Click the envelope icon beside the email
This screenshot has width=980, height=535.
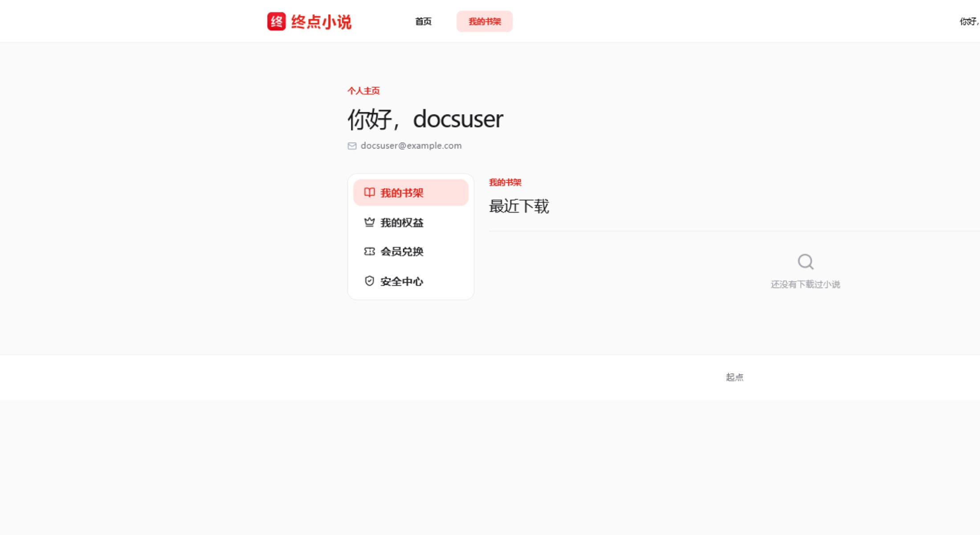(x=352, y=146)
